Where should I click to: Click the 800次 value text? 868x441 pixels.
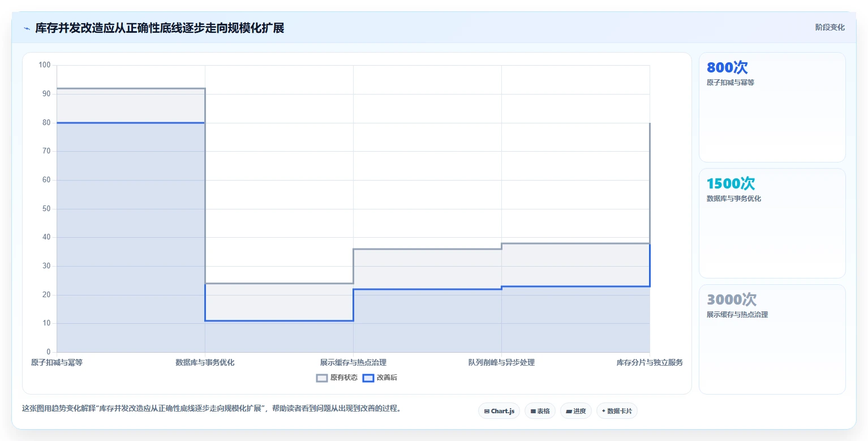pos(727,67)
